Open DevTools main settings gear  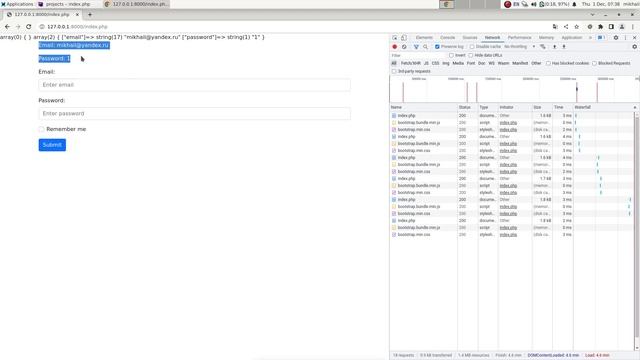[x=616, y=38]
